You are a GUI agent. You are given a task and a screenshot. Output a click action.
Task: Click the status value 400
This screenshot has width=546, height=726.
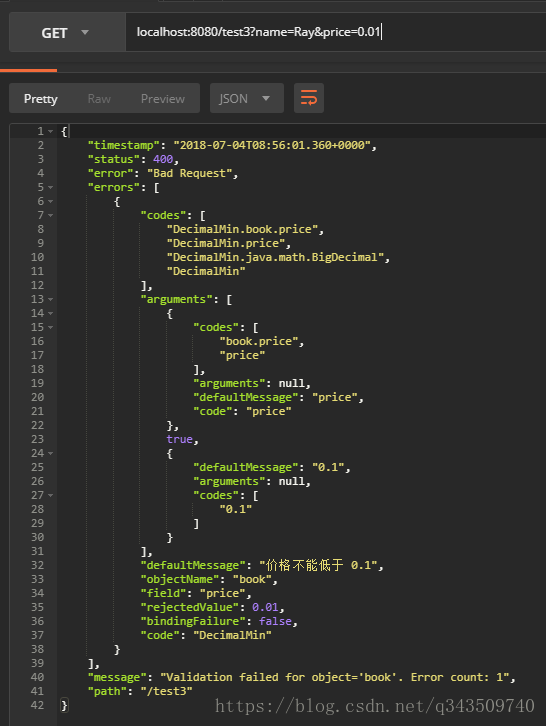(x=163, y=159)
